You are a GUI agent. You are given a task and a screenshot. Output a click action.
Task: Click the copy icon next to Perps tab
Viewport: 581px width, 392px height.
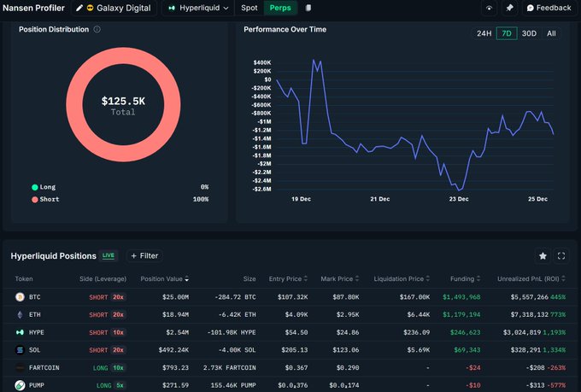click(308, 8)
